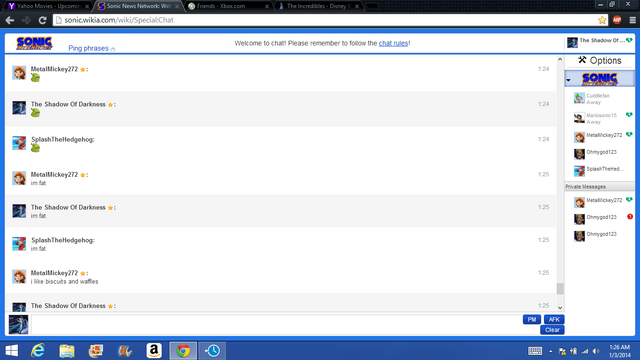The image size is (640, 360).
Task: Show hidden system tray icons arrow
Action: [x=551, y=351]
